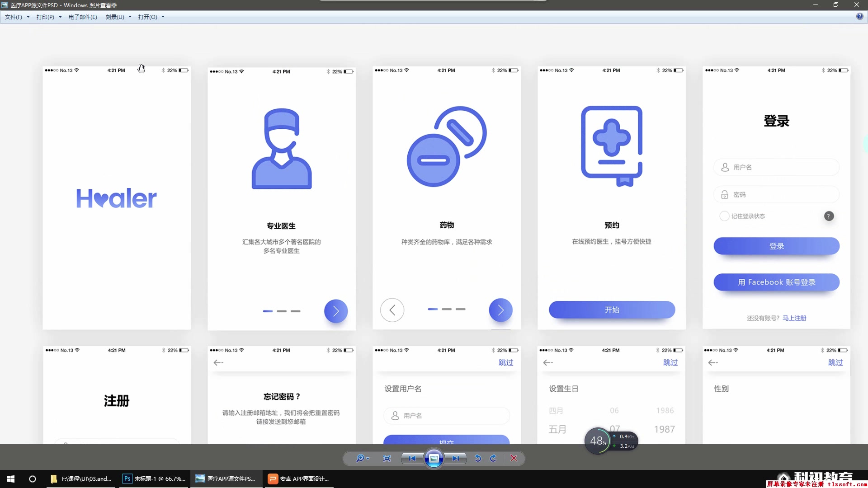
Task: Switch to File Explorer F:\课程\UI\03.and... taskbar item
Action: tap(81, 479)
